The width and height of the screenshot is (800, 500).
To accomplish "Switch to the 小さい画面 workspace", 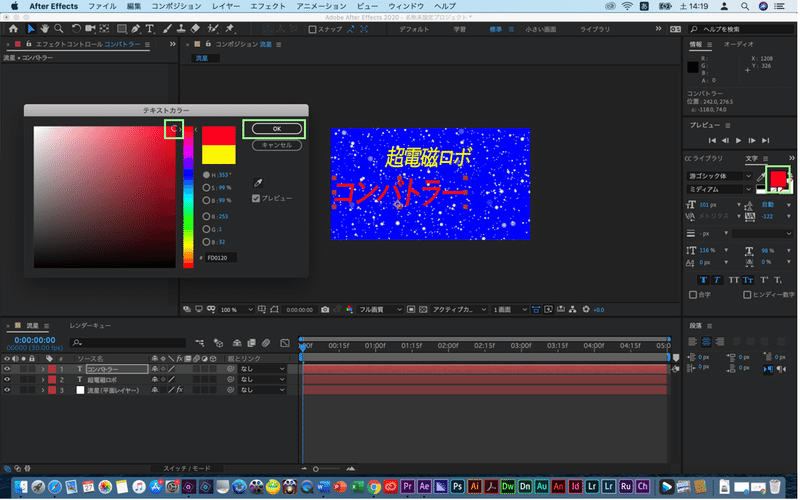I will pyautogui.click(x=540, y=30).
